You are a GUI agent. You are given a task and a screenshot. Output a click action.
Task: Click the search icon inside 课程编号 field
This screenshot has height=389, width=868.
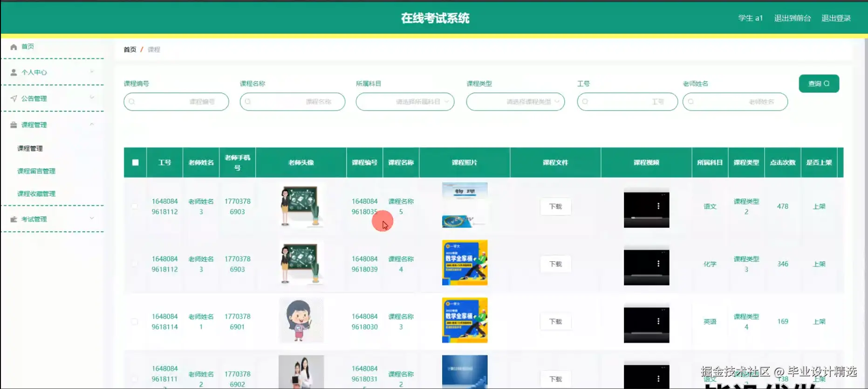pyautogui.click(x=132, y=102)
